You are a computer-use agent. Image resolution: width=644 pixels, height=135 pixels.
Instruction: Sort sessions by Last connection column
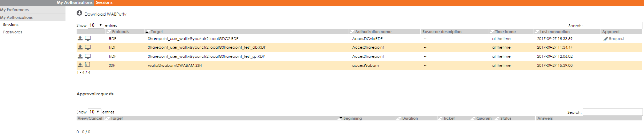tap(555, 32)
